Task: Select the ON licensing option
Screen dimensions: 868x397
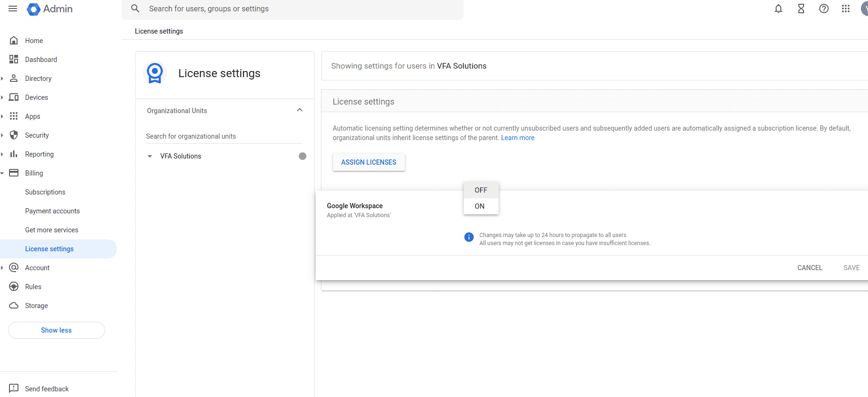Action: coord(480,206)
